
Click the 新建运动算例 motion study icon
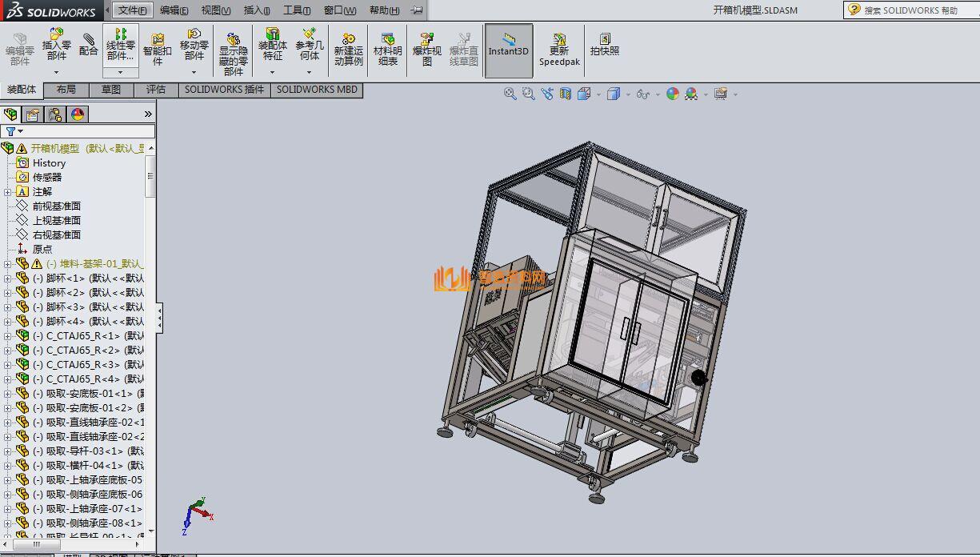349,50
